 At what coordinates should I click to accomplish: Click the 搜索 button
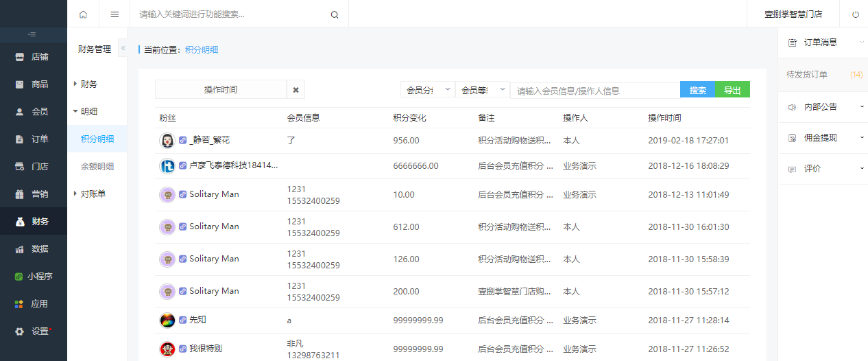click(698, 90)
